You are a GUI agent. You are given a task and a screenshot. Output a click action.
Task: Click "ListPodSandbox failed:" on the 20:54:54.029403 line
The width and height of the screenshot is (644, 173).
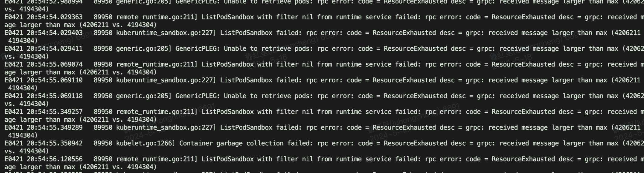(x=261, y=33)
